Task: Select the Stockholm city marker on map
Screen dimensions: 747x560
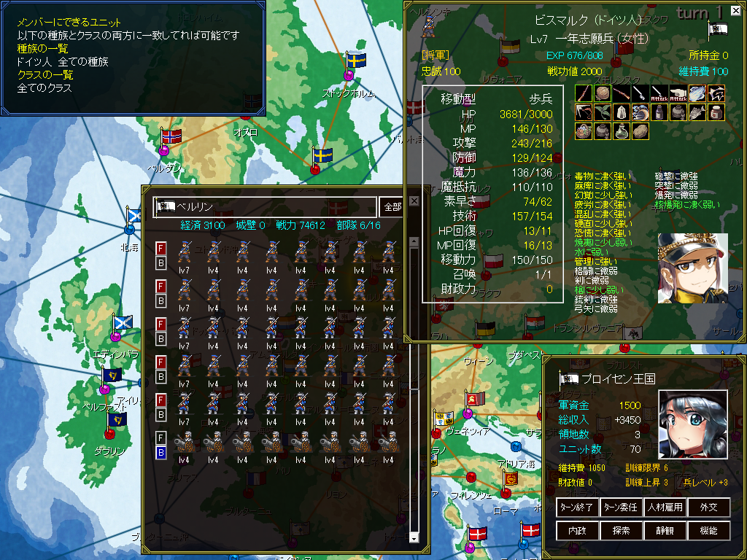Action: [x=349, y=75]
